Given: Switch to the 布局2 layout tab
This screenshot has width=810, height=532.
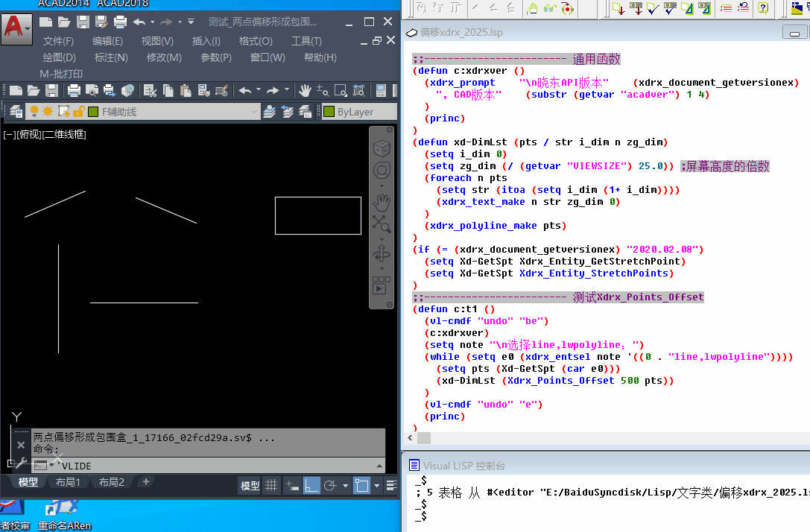Looking at the screenshot, I should pyautogui.click(x=111, y=482).
